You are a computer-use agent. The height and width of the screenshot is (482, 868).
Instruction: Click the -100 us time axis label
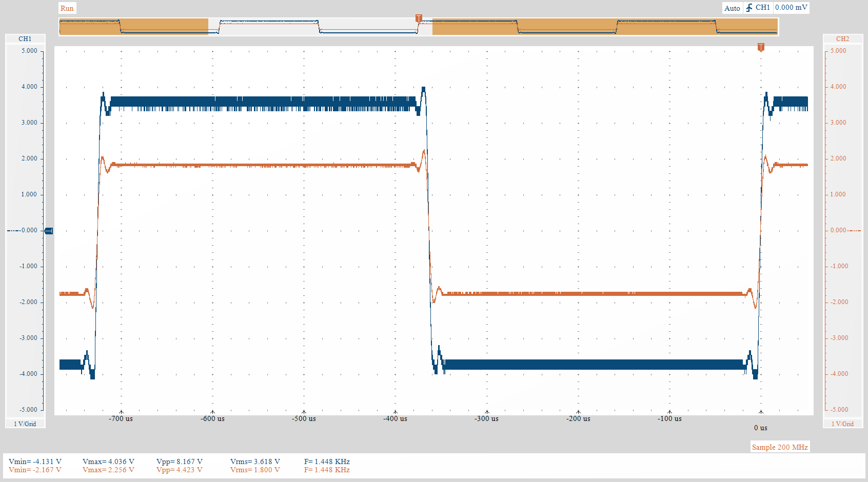[669, 418]
